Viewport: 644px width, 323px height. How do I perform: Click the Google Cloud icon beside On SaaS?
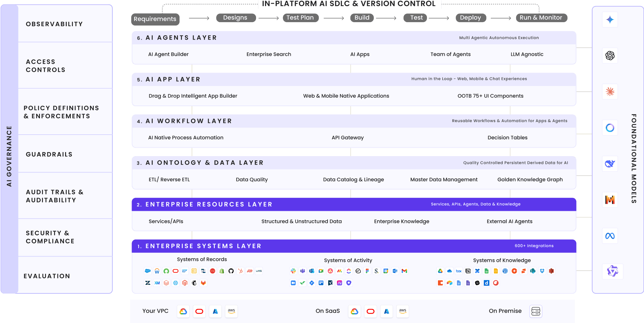click(x=354, y=311)
